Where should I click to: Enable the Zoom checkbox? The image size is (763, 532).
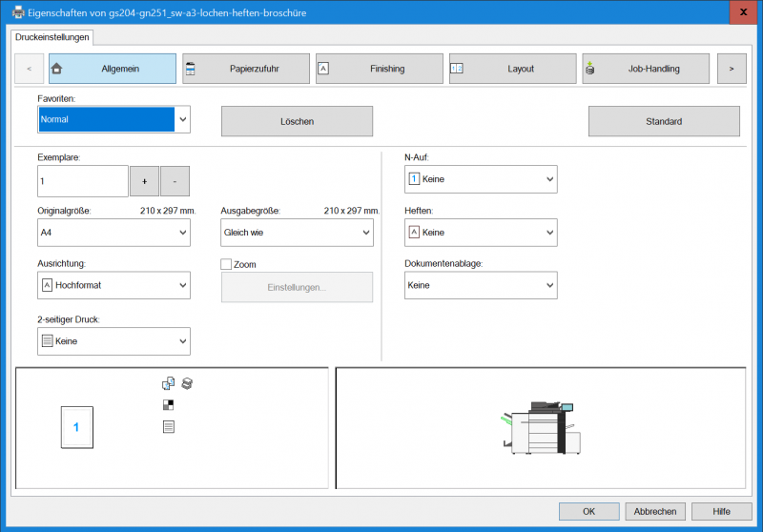(226, 264)
